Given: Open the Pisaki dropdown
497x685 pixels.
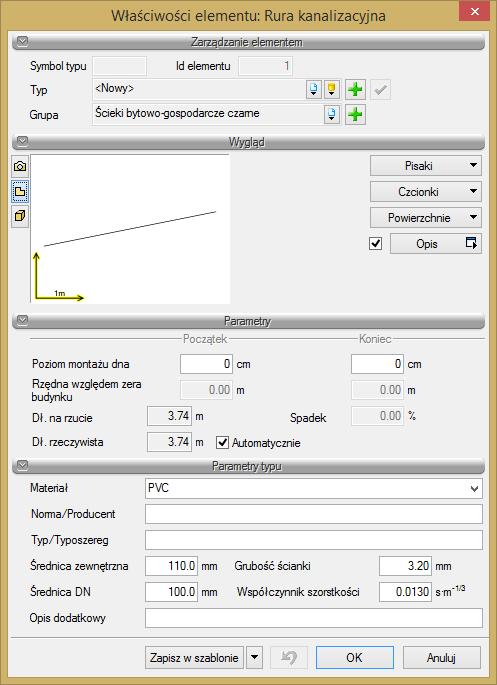Looking at the screenshot, I should (x=426, y=166).
